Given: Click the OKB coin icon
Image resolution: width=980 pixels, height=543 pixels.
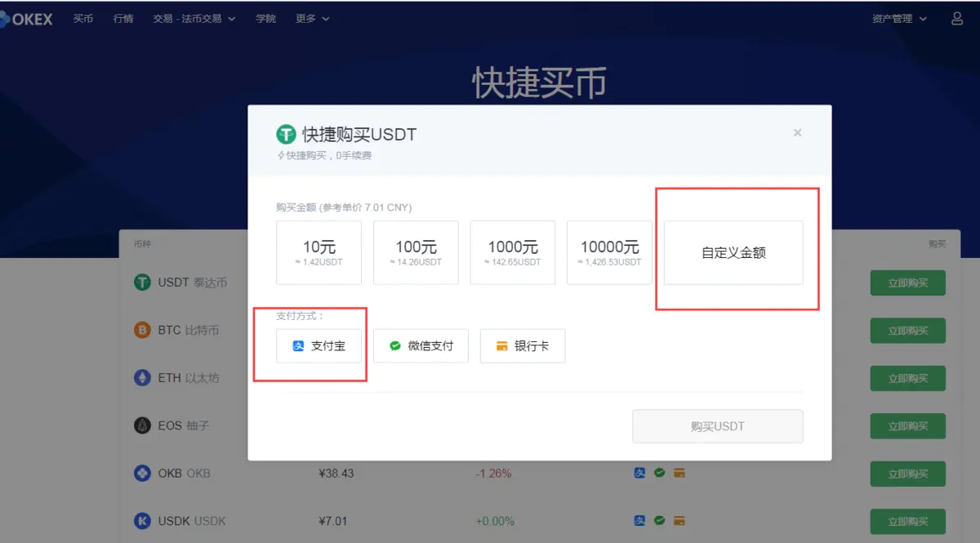Looking at the screenshot, I should [143, 473].
